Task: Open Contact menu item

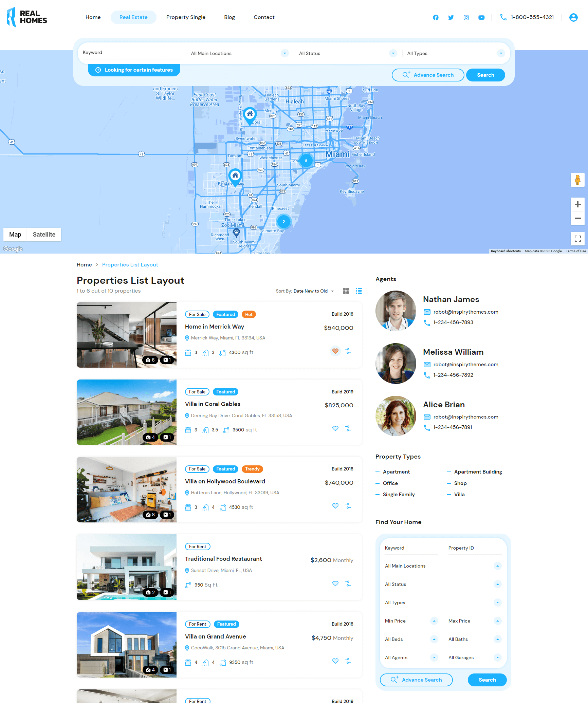Action: pyautogui.click(x=264, y=17)
